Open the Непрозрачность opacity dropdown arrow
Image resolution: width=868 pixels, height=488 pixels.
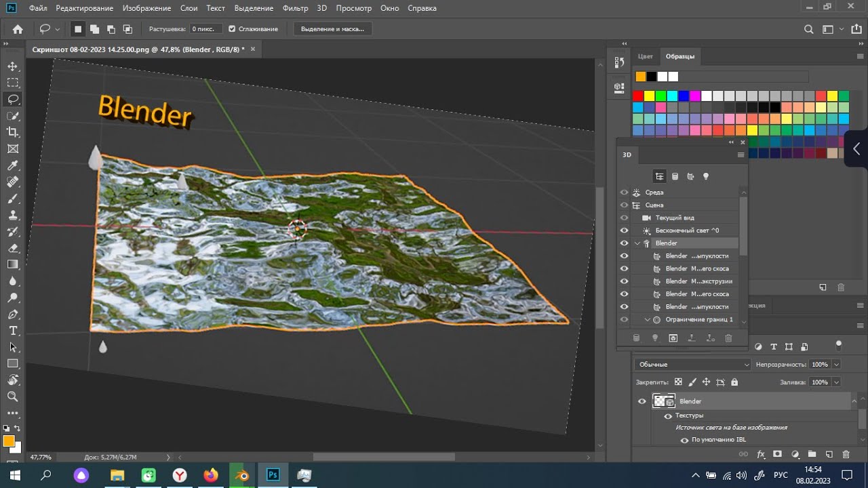pyautogui.click(x=836, y=365)
